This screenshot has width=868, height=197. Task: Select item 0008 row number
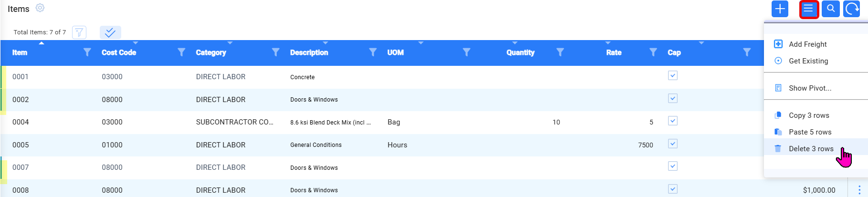[x=21, y=190]
